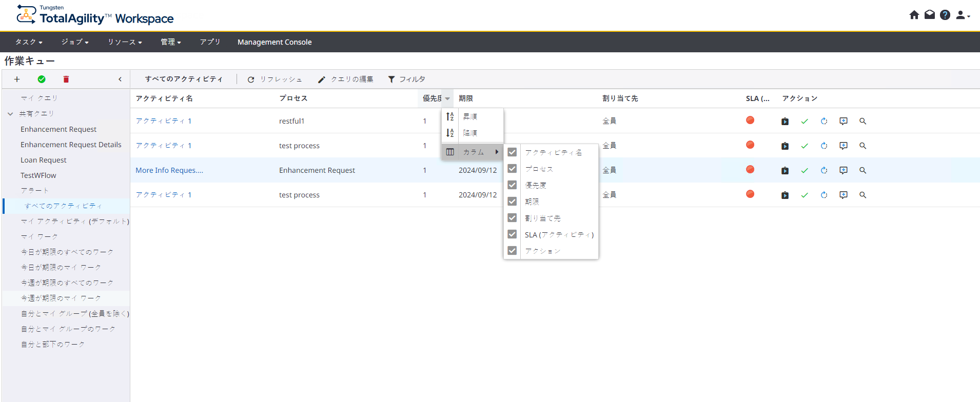980x402 pixels.
Task: Click green complete checkmark in Enhancement Request row
Action: [x=804, y=171]
